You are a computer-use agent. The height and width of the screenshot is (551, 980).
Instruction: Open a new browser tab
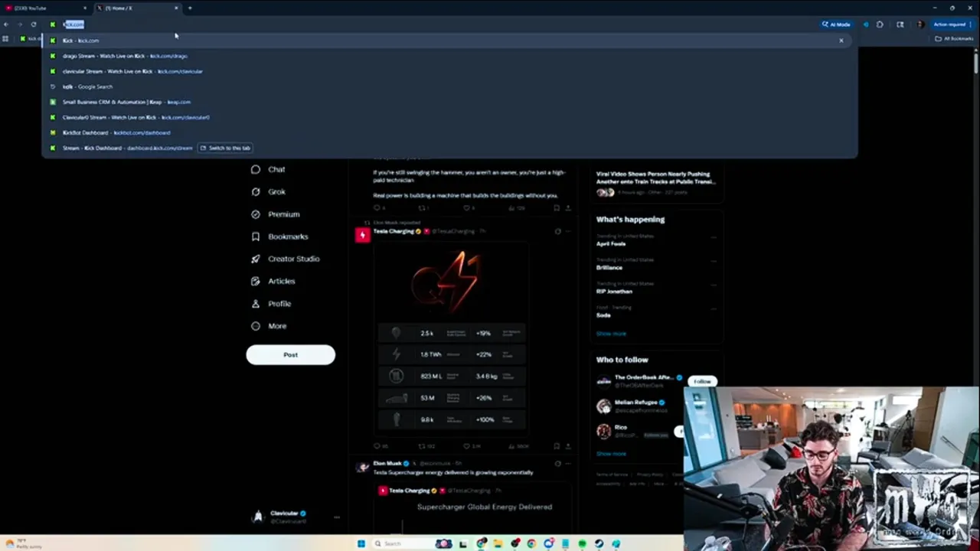pos(190,8)
